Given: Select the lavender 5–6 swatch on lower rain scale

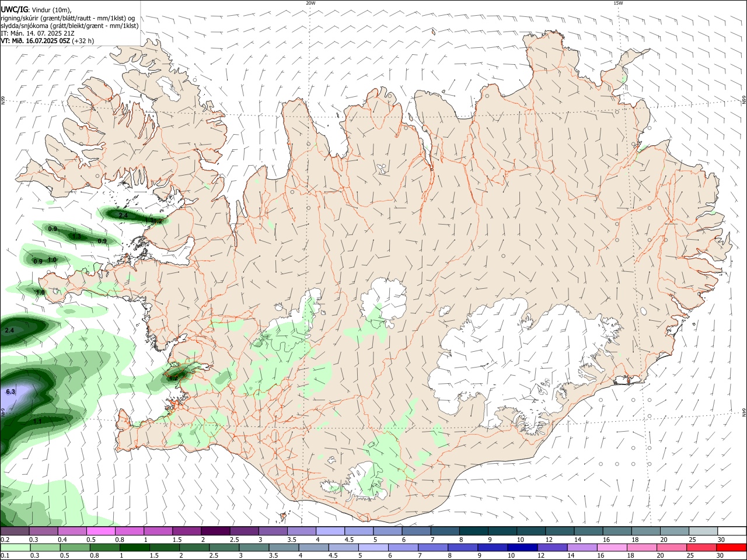Looking at the screenshot, I should pyautogui.click(x=373, y=547).
